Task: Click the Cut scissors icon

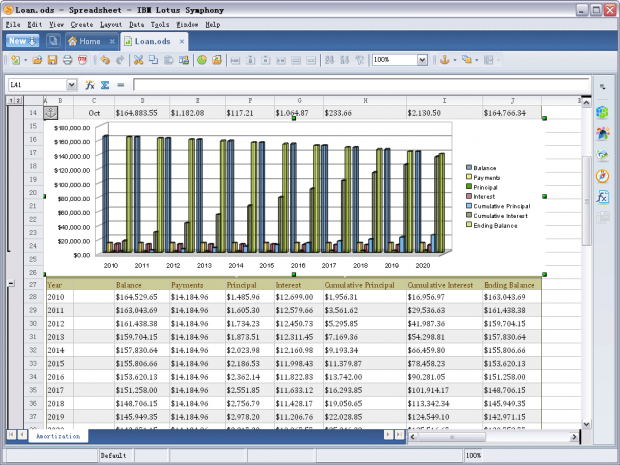Action: 139,60
